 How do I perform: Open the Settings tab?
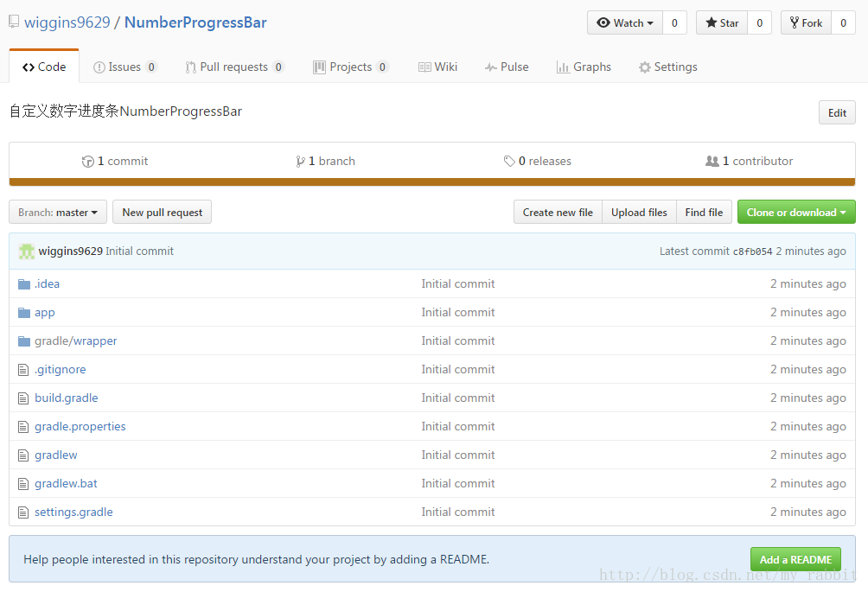tap(667, 67)
